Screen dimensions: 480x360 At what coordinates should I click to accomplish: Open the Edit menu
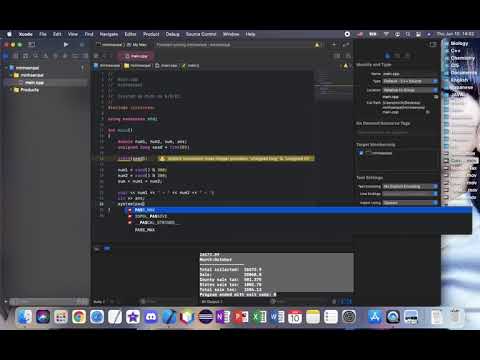pyautogui.click(x=57, y=34)
